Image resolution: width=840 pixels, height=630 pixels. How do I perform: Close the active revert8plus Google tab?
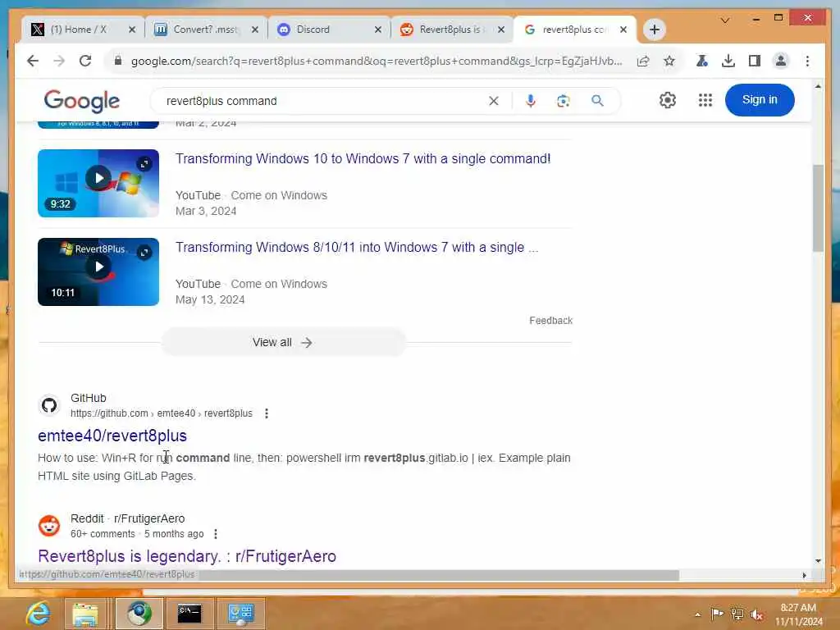coord(623,30)
